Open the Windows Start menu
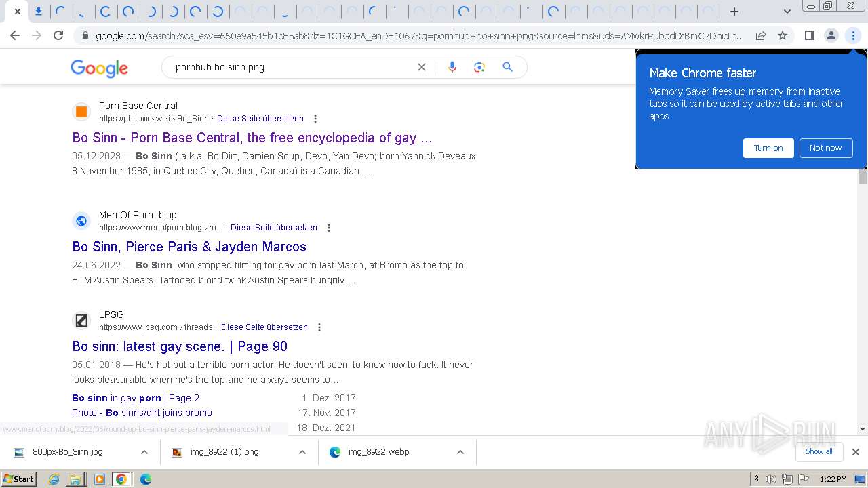 (19, 479)
